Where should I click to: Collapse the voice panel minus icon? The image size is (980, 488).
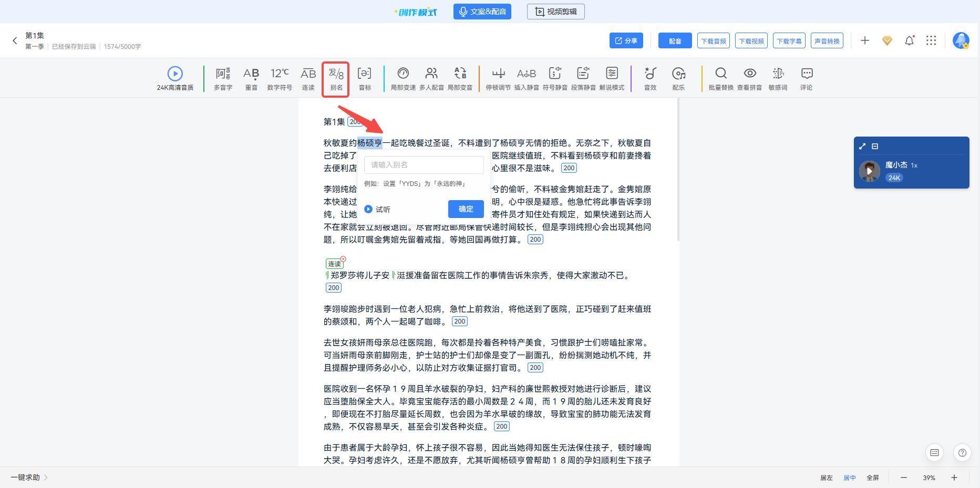tap(875, 147)
